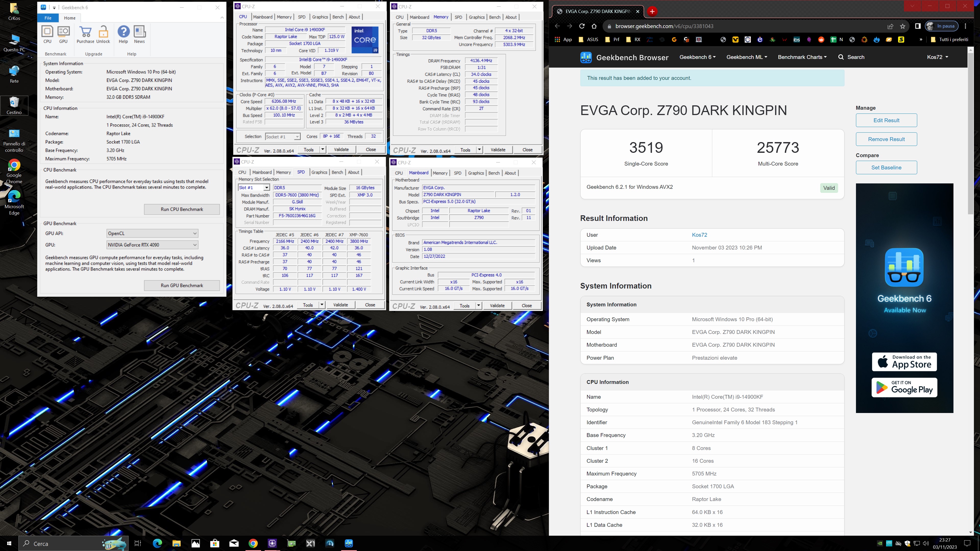Image resolution: width=980 pixels, height=551 pixels.
Task: Open Pannello di controllo desktop icon
Action: click(x=14, y=140)
